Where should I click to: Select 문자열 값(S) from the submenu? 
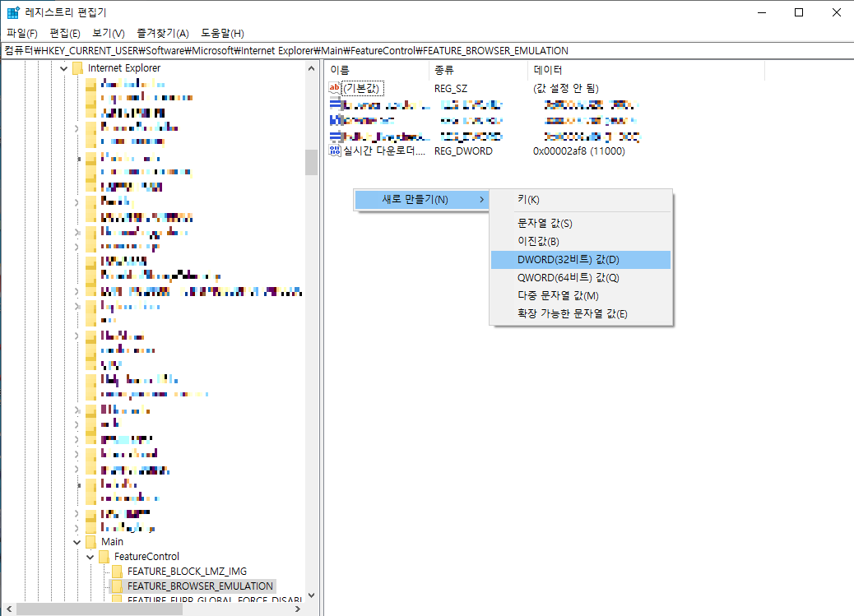pyautogui.click(x=581, y=224)
